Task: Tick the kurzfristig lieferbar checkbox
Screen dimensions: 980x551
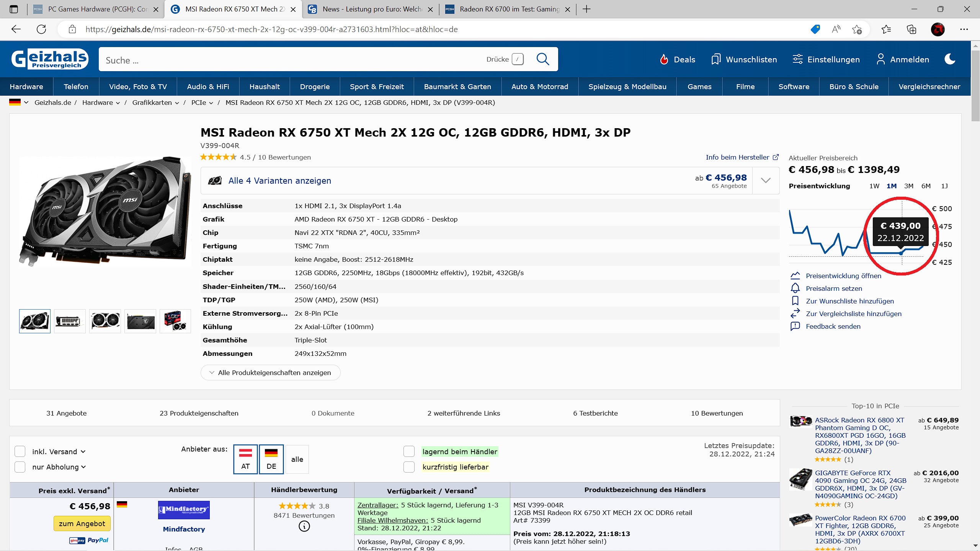Action: coord(409,467)
